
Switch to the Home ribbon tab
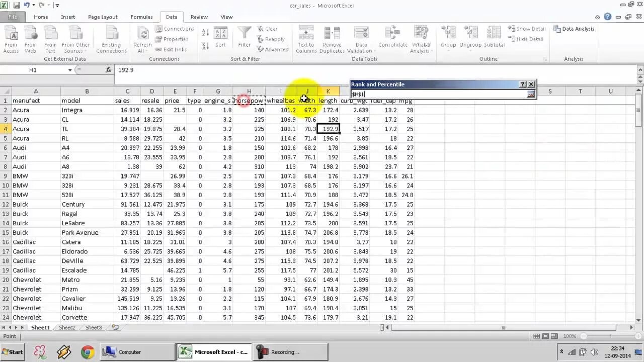41,17
